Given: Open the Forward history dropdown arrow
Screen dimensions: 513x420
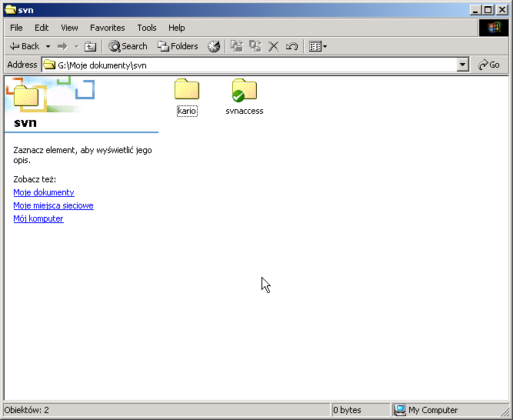Looking at the screenshot, I should 77,46.
